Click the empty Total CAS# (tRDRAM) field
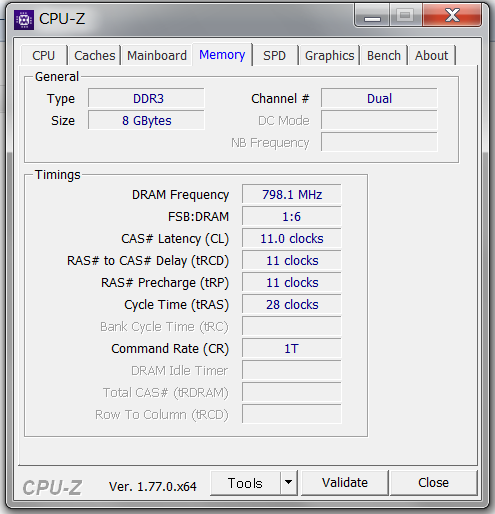Image resolution: width=495 pixels, height=514 pixels. [x=292, y=393]
